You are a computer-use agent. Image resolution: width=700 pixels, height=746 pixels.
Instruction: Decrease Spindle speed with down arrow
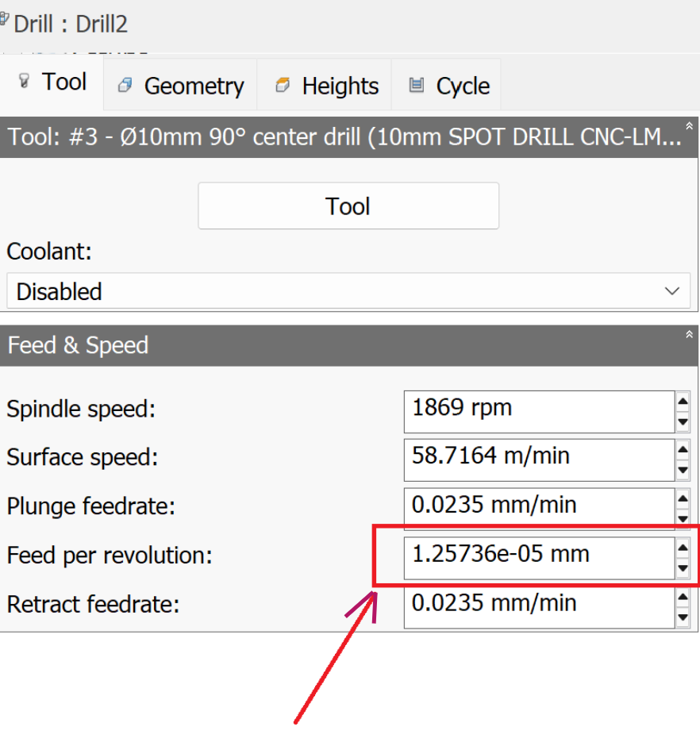[683, 422]
